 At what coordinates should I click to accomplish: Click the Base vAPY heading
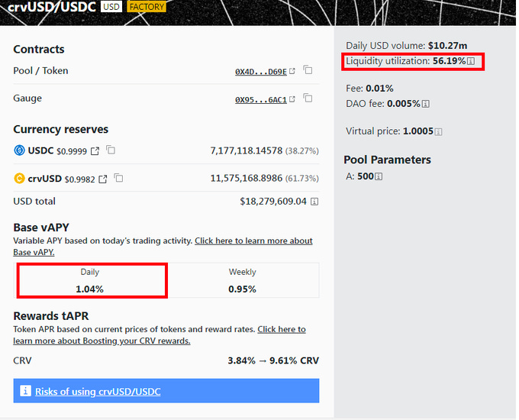coord(41,228)
